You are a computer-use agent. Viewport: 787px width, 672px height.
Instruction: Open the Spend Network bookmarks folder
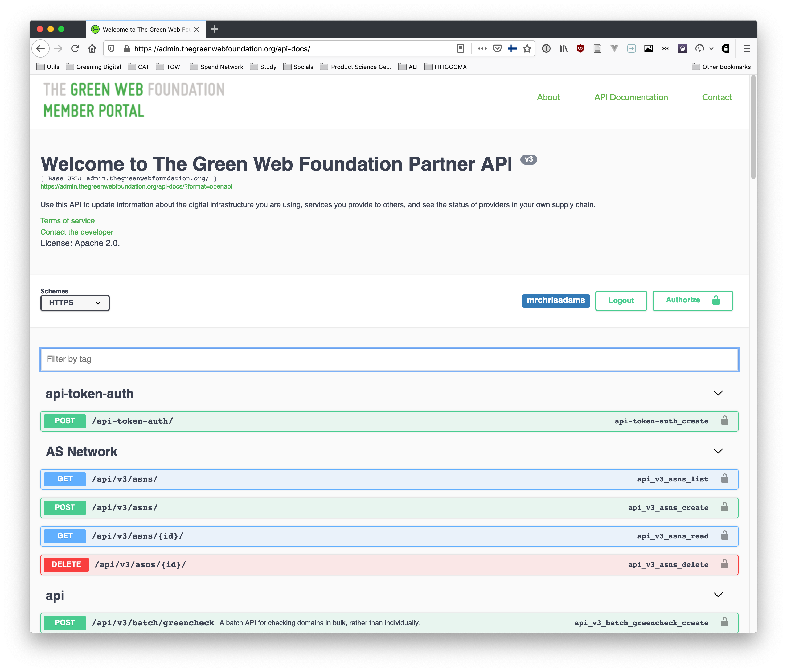[x=216, y=67]
